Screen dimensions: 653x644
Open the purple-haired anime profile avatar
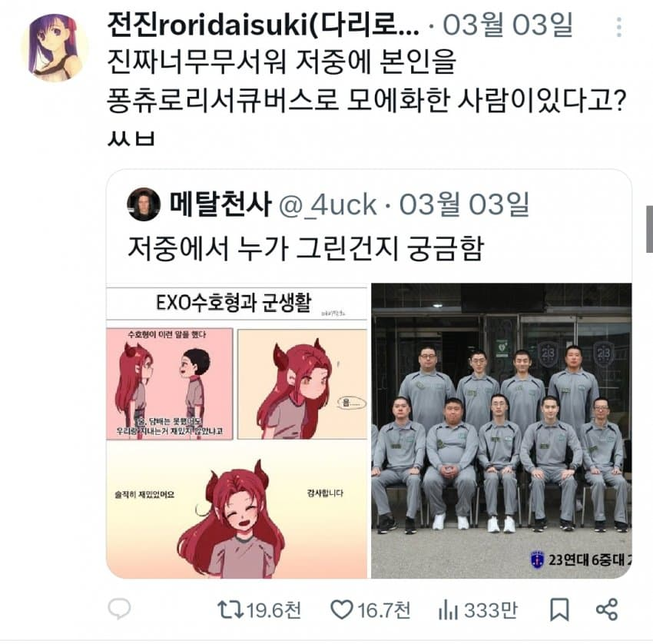tap(53, 47)
